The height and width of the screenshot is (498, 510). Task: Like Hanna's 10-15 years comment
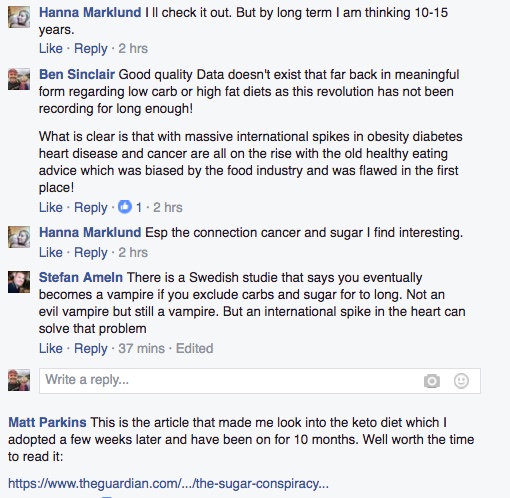[51, 48]
